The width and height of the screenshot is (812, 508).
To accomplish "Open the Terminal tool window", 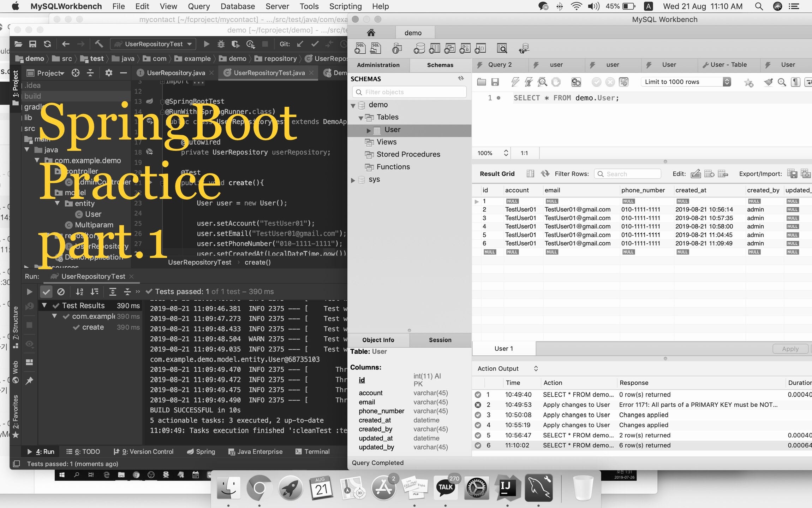I will coord(312,451).
